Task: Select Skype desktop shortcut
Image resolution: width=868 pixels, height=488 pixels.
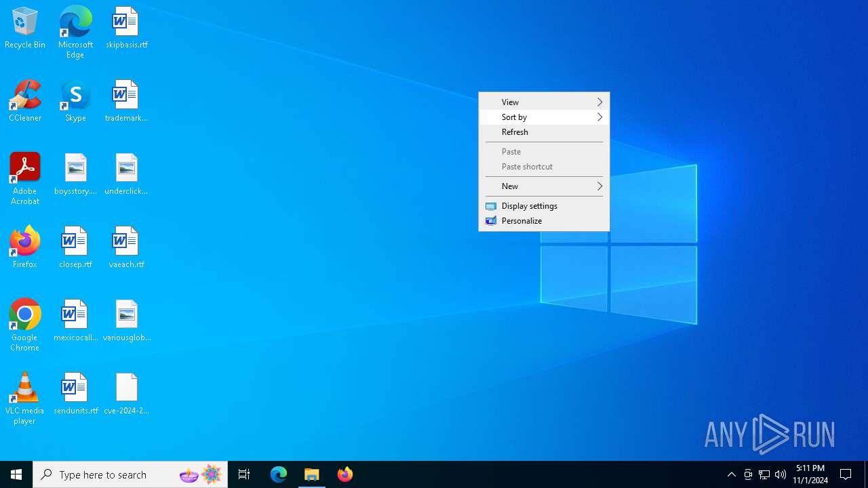Action: [x=75, y=102]
